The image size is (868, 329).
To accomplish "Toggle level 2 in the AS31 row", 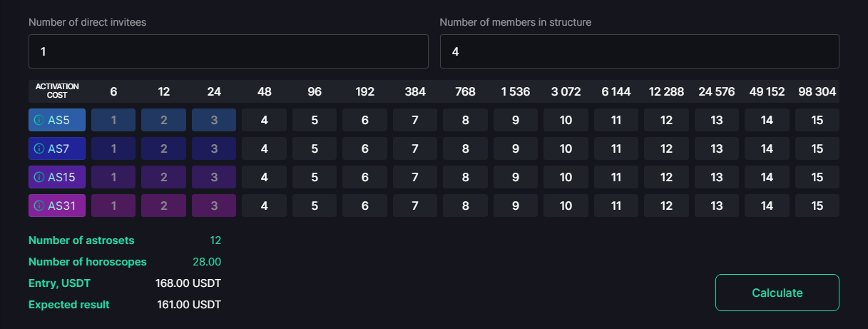I will click(x=163, y=206).
